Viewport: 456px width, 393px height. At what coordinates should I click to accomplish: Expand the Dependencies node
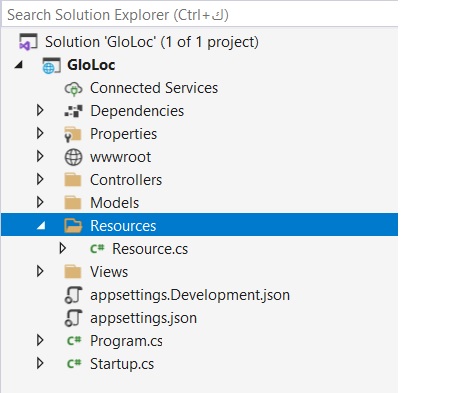40,110
